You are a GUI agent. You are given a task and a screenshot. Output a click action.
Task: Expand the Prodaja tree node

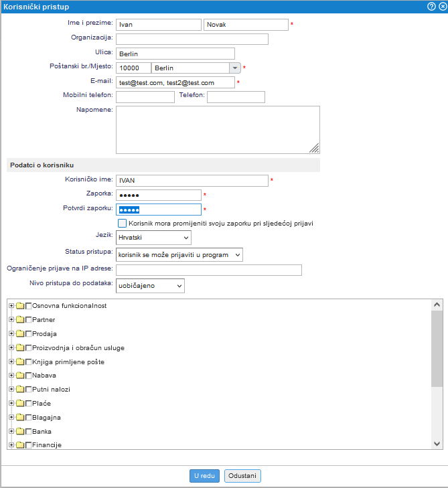(x=11, y=333)
